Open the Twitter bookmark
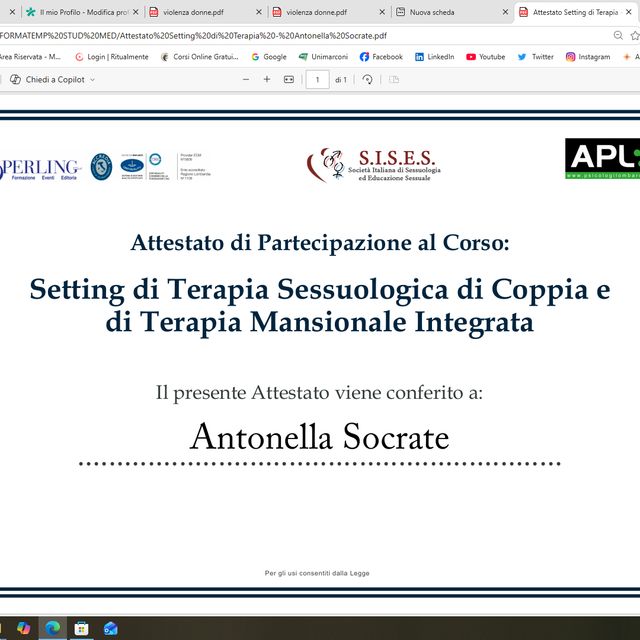640x640 pixels. 536,57
